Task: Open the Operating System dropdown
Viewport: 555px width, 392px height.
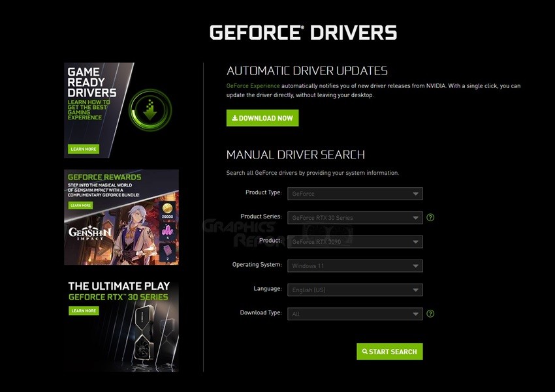Action: click(x=355, y=266)
